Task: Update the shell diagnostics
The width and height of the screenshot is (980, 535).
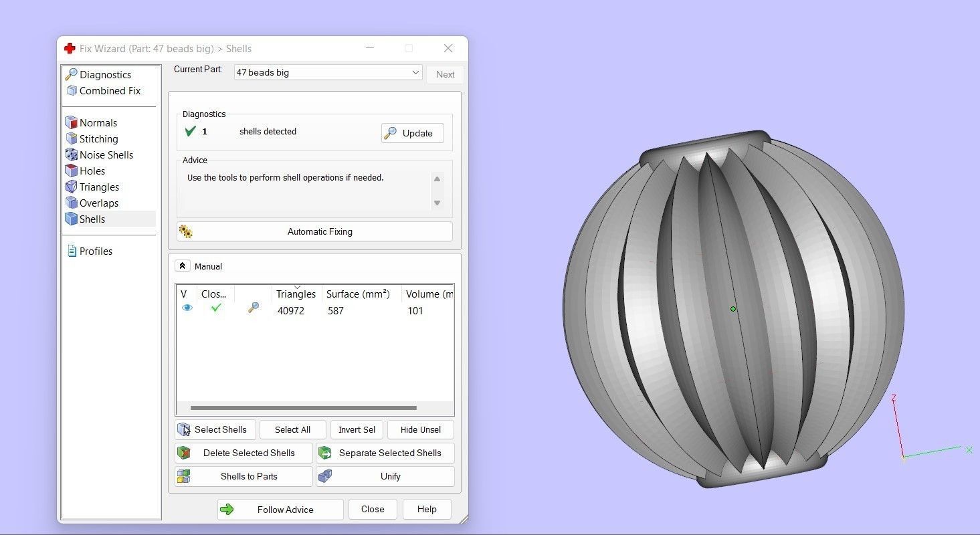Action: (x=413, y=133)
